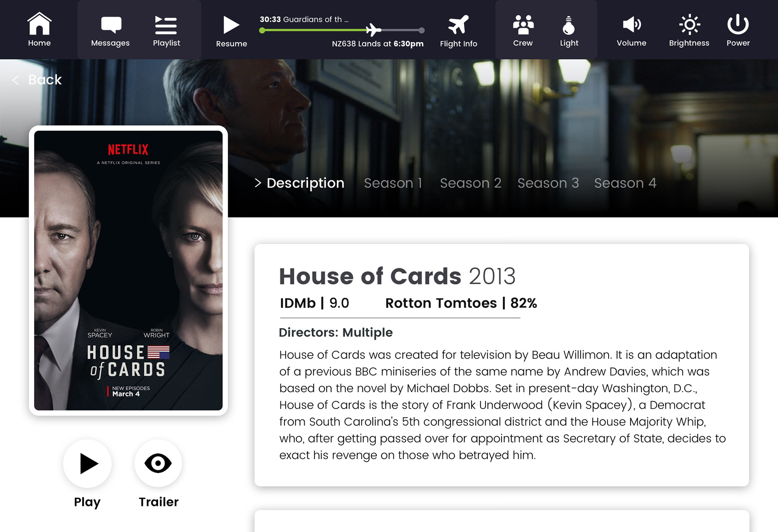
Task: Open the Messages speech bubble
Action: pos(111,25)
